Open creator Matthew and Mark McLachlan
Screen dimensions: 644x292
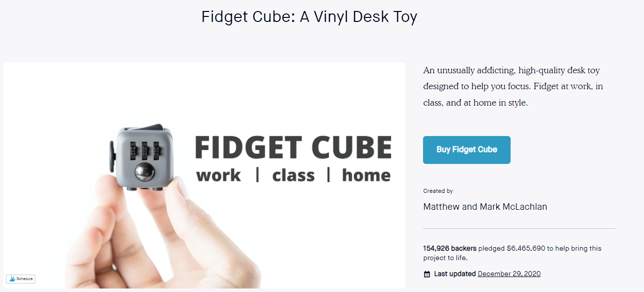485,207
